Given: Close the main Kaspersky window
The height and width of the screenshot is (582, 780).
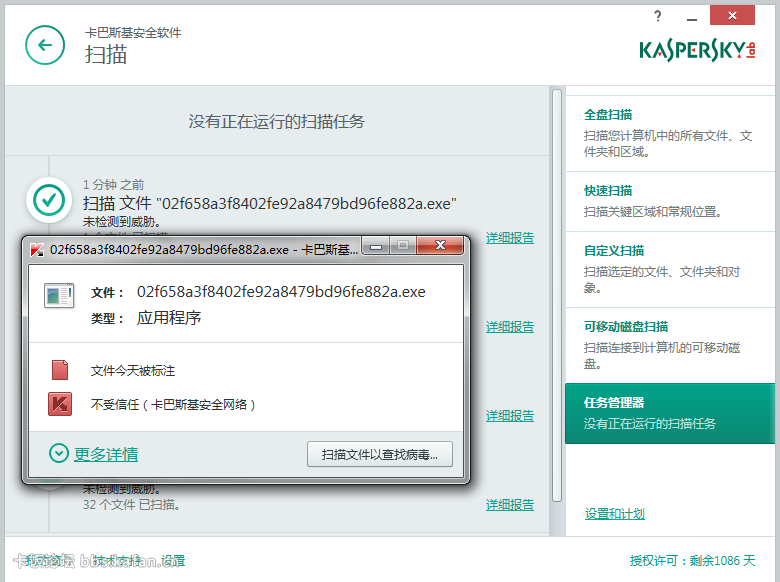Looking at the screenshot, I should pos(732,15).
